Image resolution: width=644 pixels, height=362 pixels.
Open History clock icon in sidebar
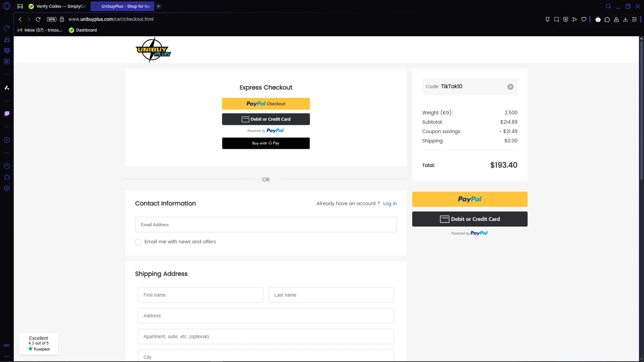point(7,166)
